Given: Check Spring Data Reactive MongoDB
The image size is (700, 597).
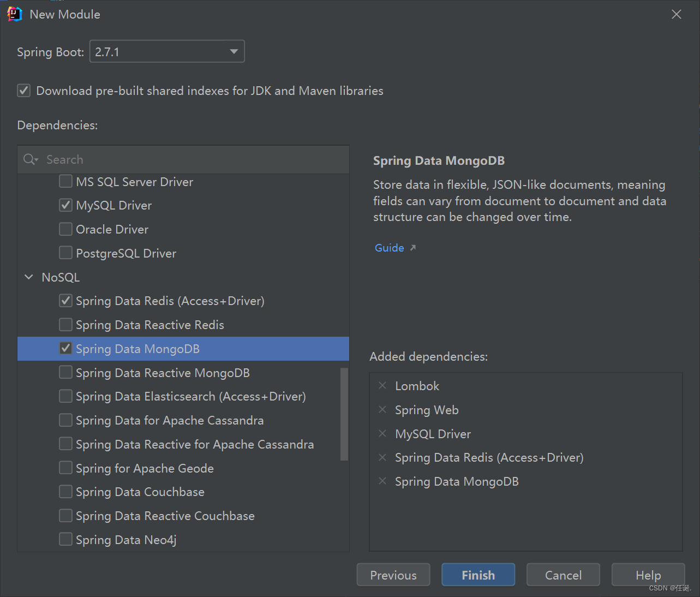Looking at the screenshot, I should 65,372.
